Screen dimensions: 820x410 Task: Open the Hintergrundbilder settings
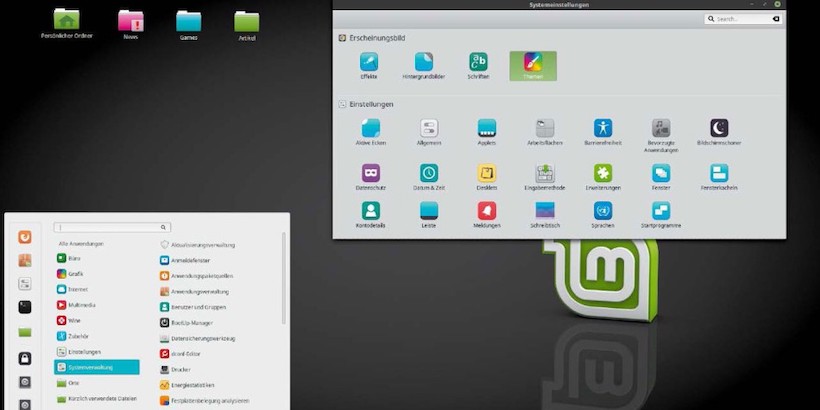(x=424, y=66)
